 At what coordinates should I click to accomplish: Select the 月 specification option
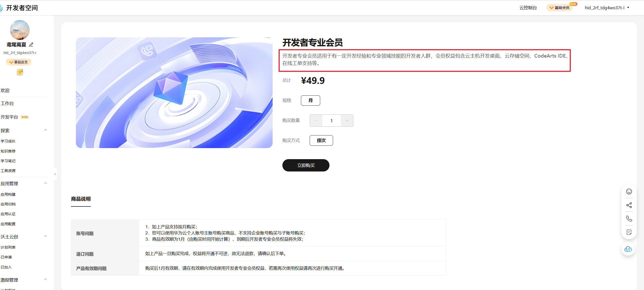[x=310, y=101]
